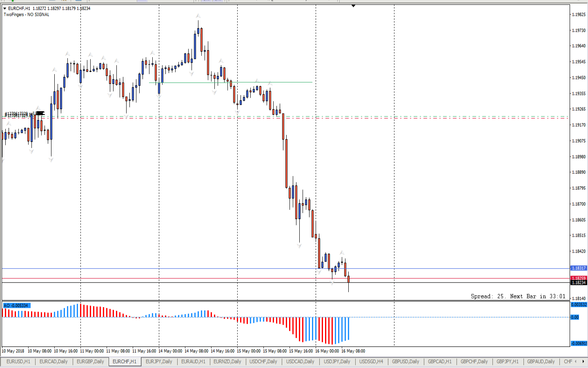Click the 14 May 00:00 time label

[170, 351]
